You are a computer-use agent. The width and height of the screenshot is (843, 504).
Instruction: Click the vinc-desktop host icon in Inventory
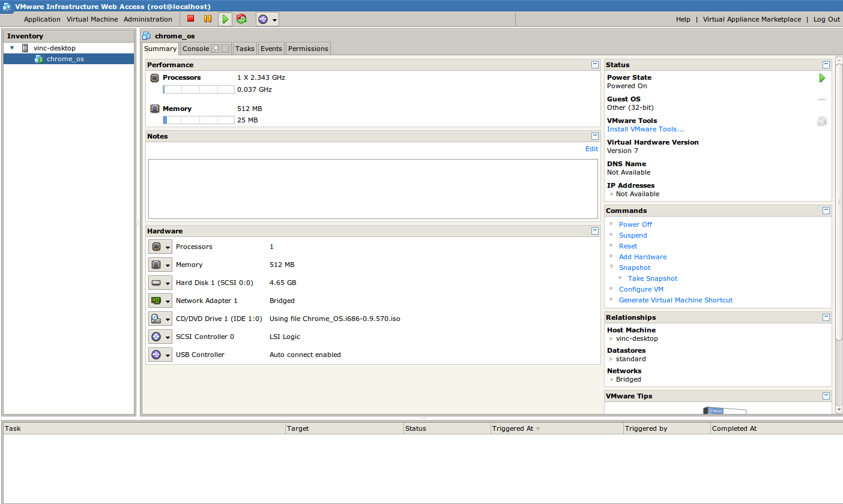coord(25,48)
